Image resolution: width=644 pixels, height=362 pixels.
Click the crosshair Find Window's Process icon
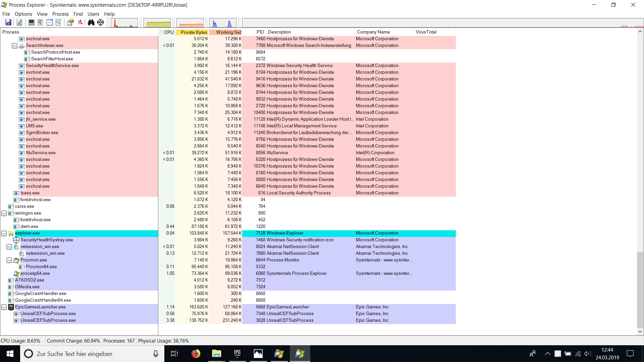[100, 22]
